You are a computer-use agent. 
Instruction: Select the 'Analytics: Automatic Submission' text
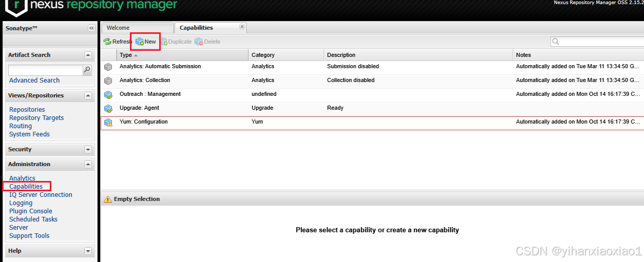point(160,67)
